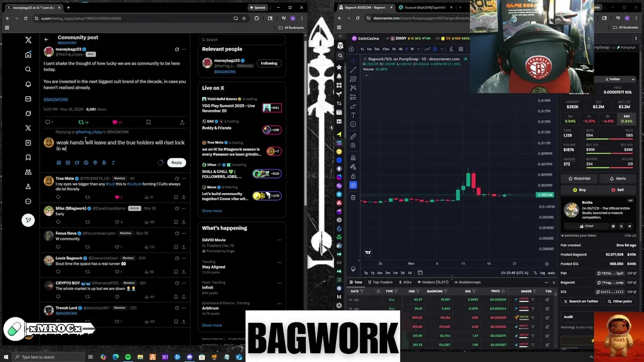644x362 pixels.
Task: Add token to Watchlist
Action: click(579, 178)
